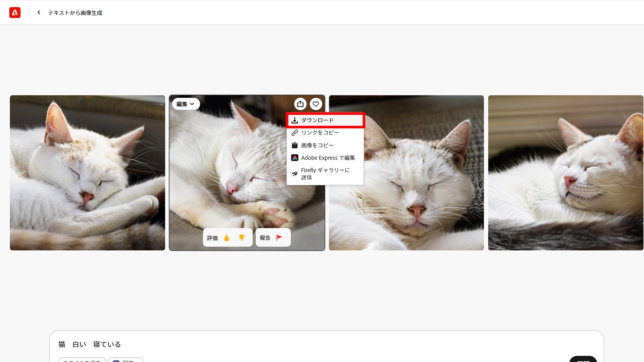The height and width of the screenshot is (362, 644).
Task: Select Firefly ギャラリーに送信 option
Action: pos(325,174)
